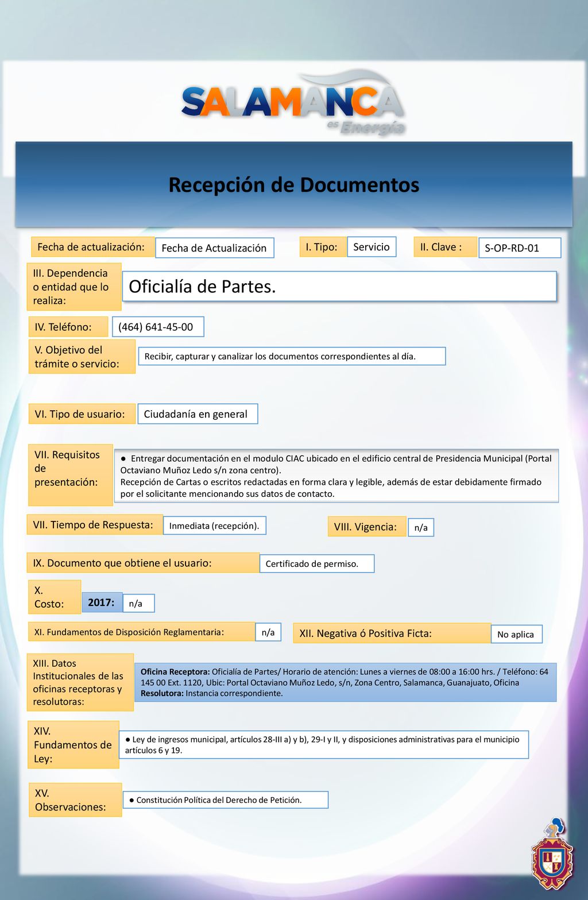Click 'VII. Requisitos de presentación' label

coord(71,475)
